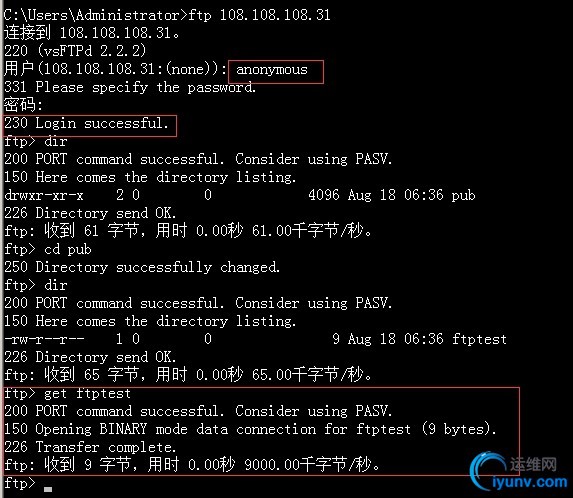Click the 'cd pub' command text
Viewport: 573px width, 498px height.
68,250
